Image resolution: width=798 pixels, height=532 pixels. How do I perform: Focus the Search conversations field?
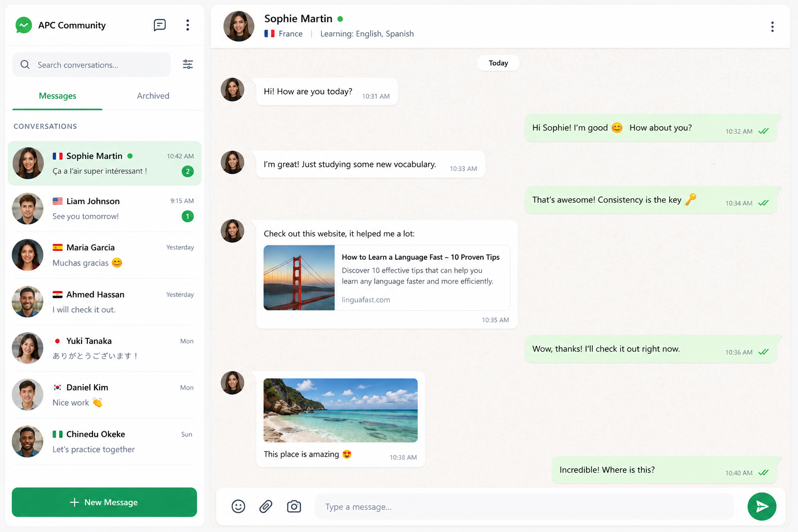[91, 64]
